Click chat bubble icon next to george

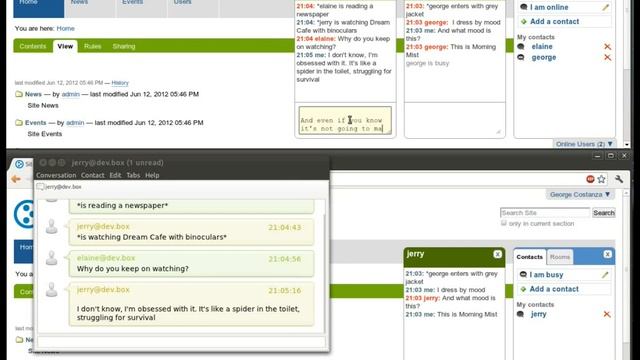[x=521, y=58]
